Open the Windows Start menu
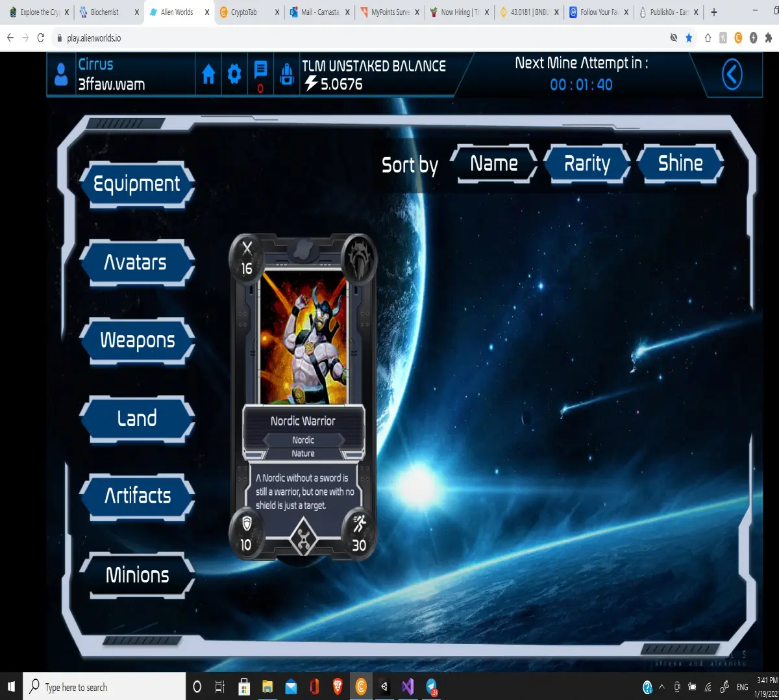The width and height of the screenshot is (779, 700). click(11, 686)
